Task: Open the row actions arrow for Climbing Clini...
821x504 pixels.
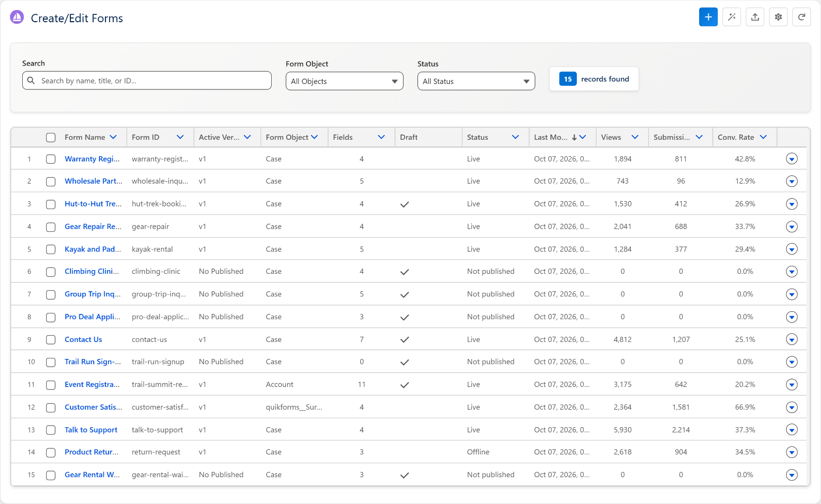Action: [x=791, y=272]
